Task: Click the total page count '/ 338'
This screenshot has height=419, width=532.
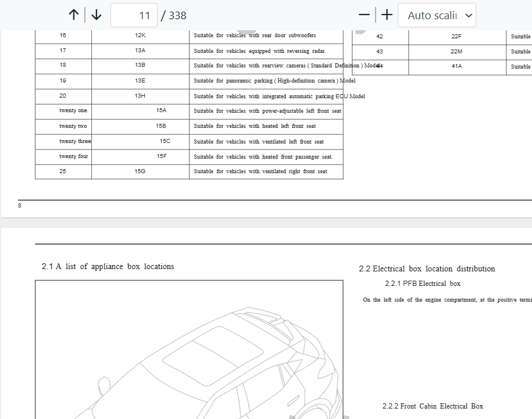Action: click(173, 16)
